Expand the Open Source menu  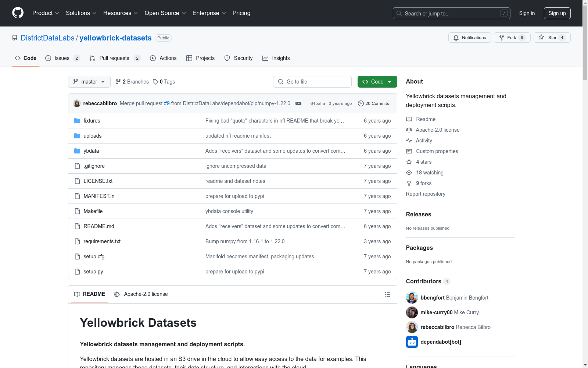165,13
